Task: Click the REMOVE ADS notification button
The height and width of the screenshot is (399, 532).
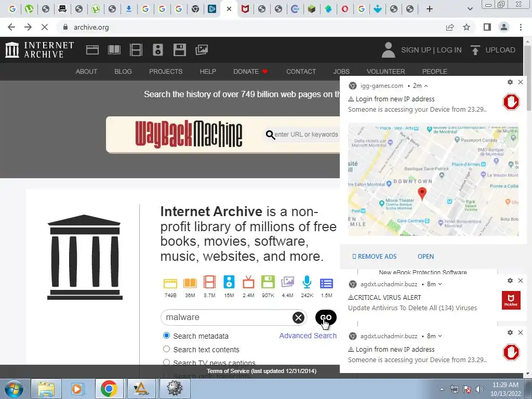Action: coord(374,257)
